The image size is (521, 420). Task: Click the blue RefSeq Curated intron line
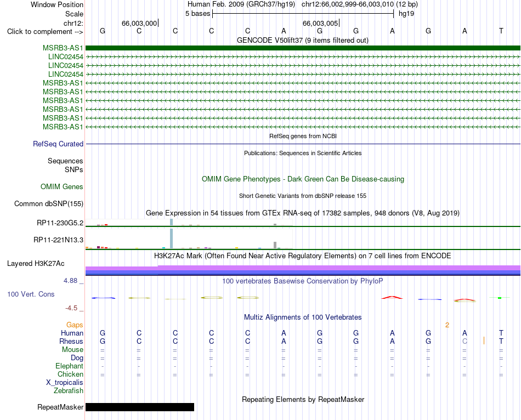click(x=303, y=144)
